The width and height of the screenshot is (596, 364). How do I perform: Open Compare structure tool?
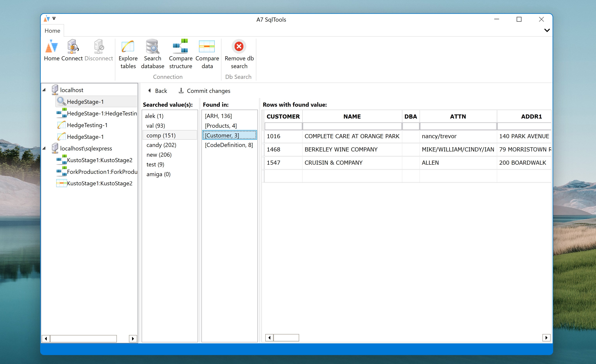coord(180,46)
